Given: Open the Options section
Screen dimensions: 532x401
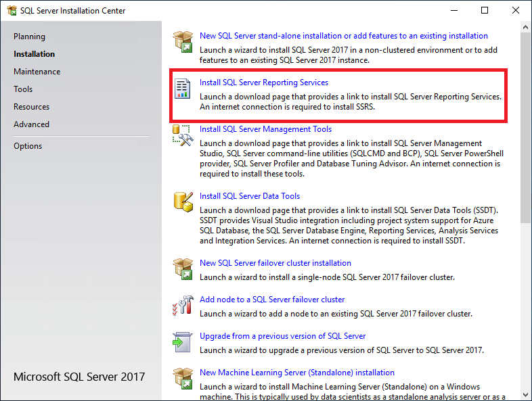Looking at the screenshot, I should click(x=28, y=146).
